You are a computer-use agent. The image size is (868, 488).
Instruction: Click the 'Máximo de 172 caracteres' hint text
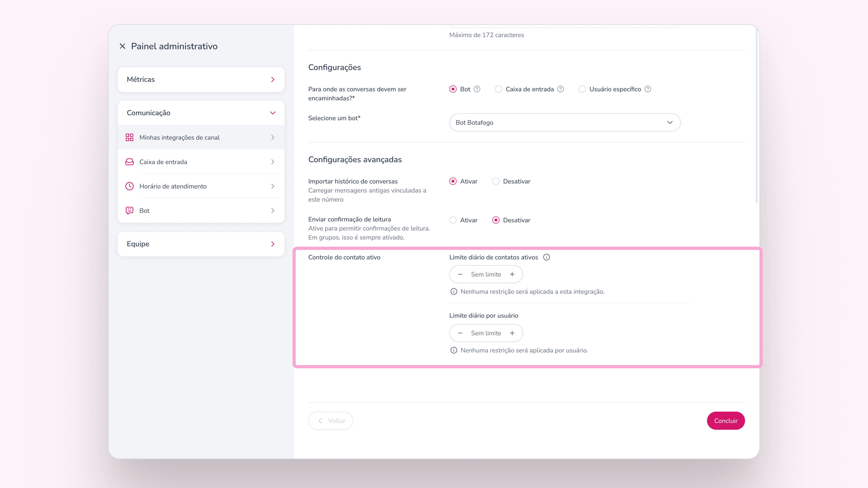(x=487, y=35)
